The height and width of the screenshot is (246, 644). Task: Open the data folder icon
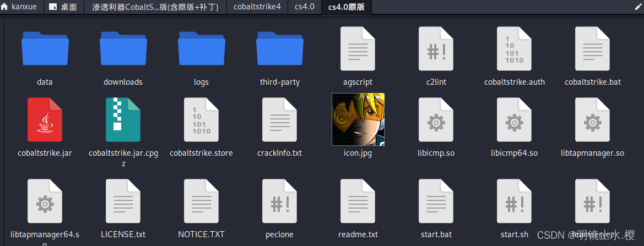coord(45,49)
